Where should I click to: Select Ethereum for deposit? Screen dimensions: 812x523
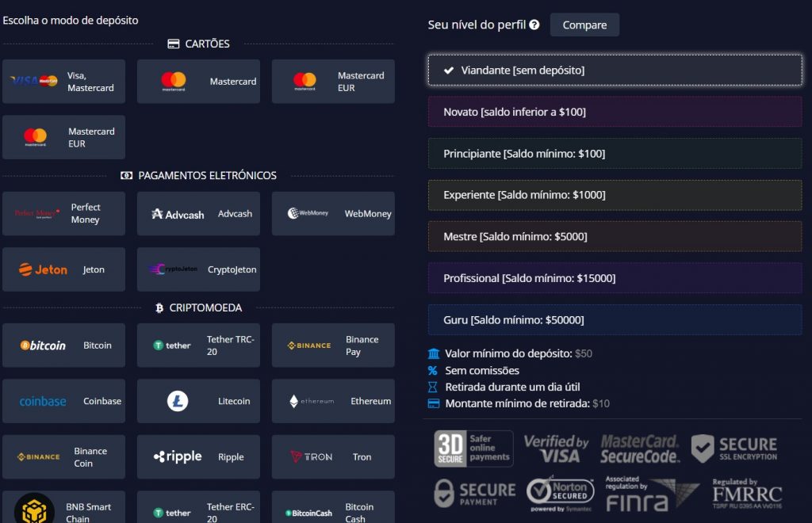point(333,401)
